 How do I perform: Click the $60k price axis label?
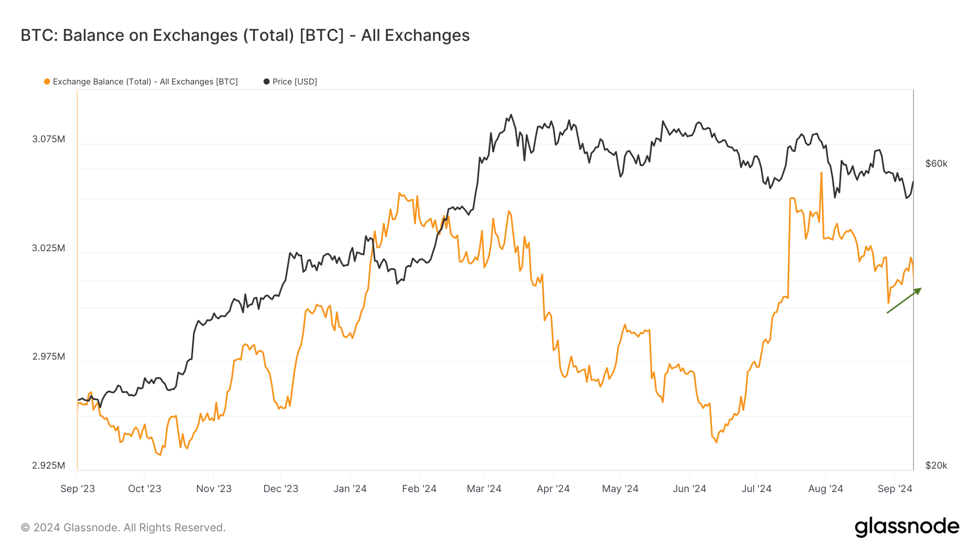936,163
